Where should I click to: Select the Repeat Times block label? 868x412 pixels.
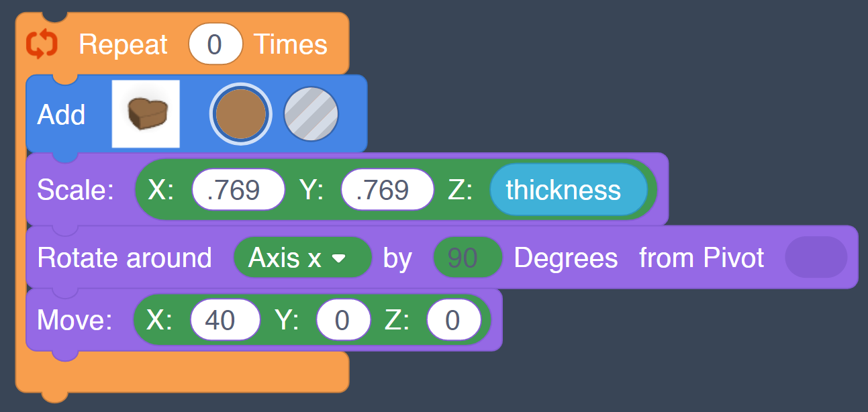(x=123, y=45)
